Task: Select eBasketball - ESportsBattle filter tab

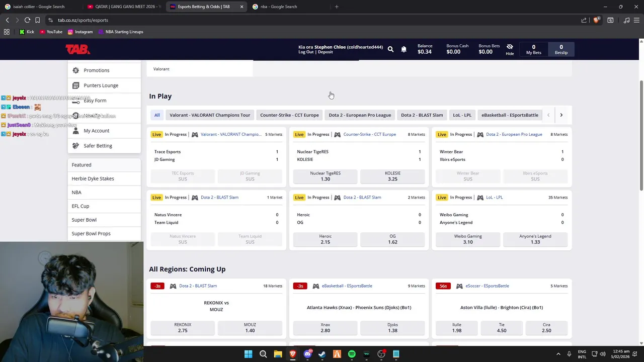Action: coord(510,115)
